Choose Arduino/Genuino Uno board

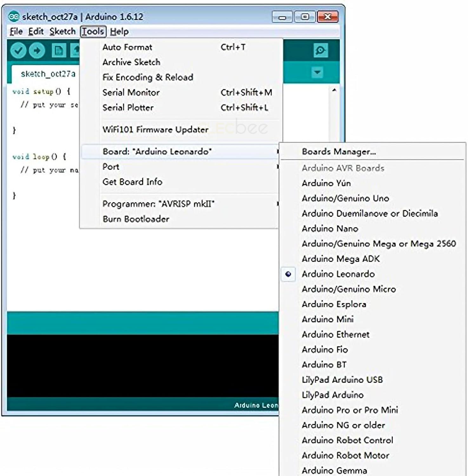click(x=345, y=198)
